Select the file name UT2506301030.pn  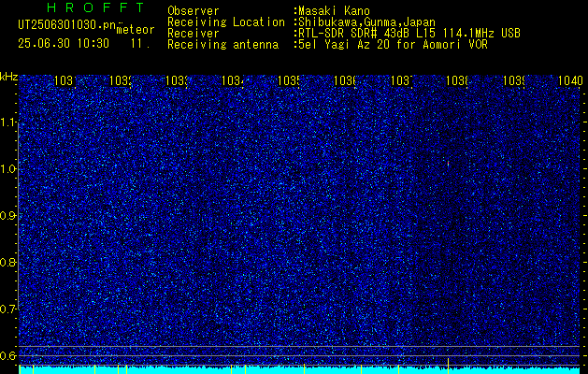click(66, 24)
